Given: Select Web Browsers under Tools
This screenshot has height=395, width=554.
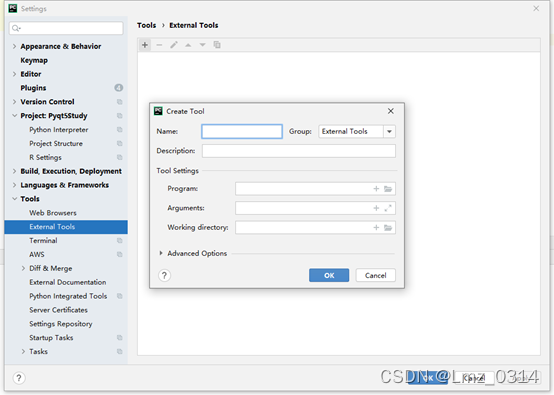Looking at the screenshot, I should 53,213.
